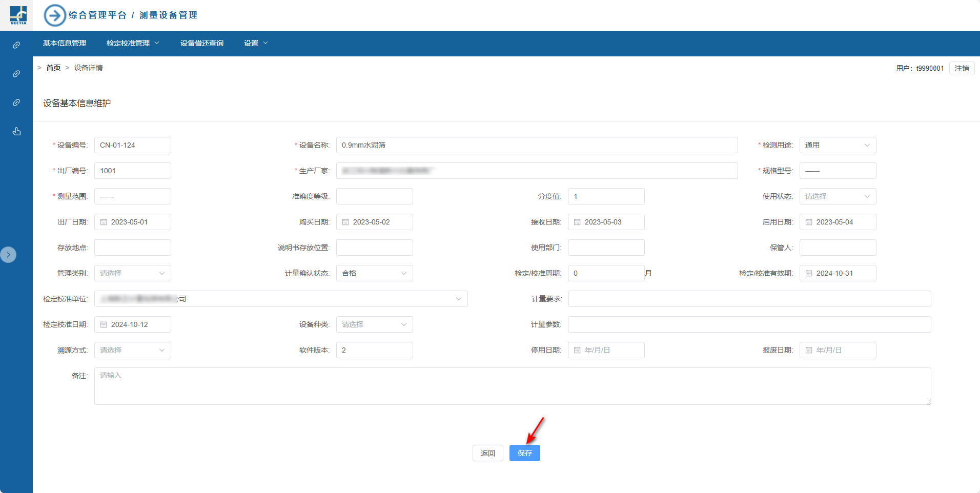Open the 检测用途 dropdown showing 通用
Viewport: 980px width, 493px height.
pos(838,145)
